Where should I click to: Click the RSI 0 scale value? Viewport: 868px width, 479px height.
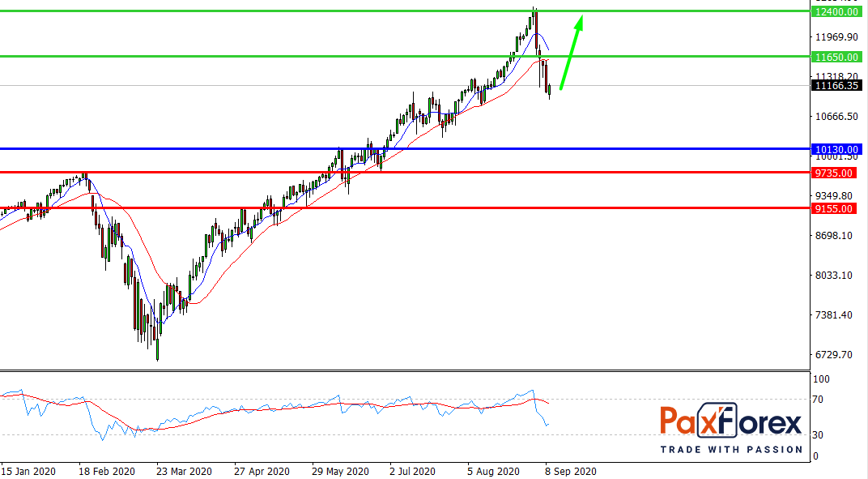coord(815,457)
